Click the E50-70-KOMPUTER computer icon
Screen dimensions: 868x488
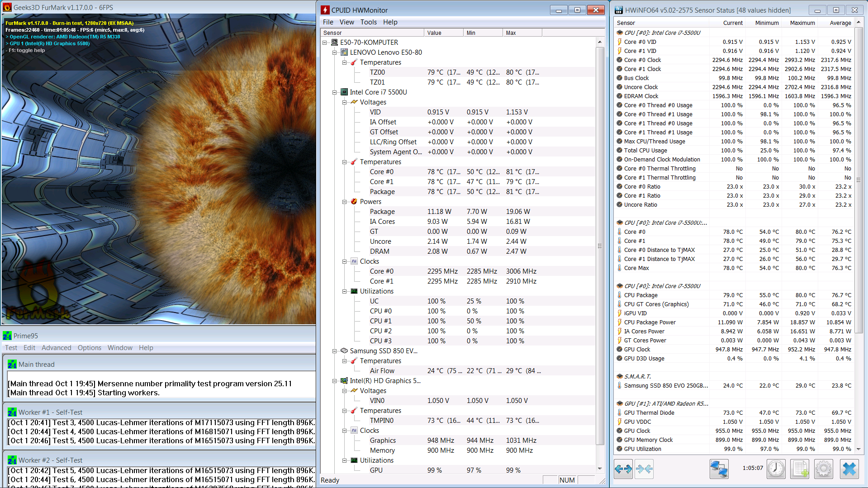335,43
